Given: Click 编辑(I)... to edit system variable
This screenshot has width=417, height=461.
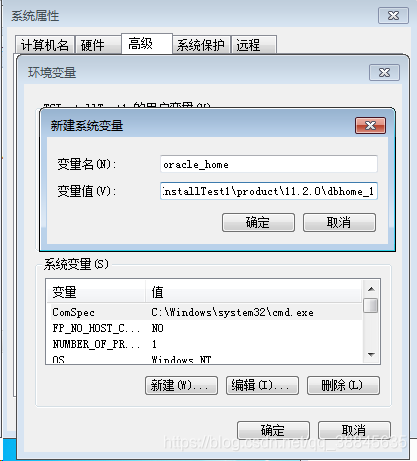Looking at the screenshot, I should [x=262, y=386].
